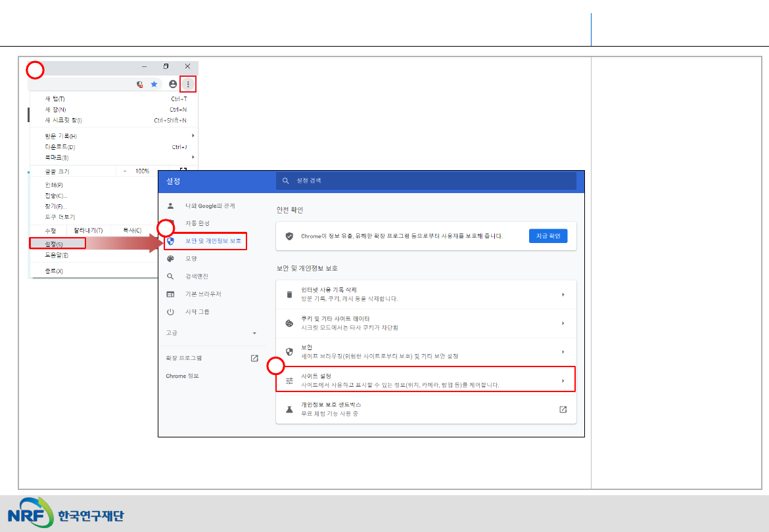Open the Chrome three-dot menu
The height and width of the screenshot is (532, 769).
(188, 84)
